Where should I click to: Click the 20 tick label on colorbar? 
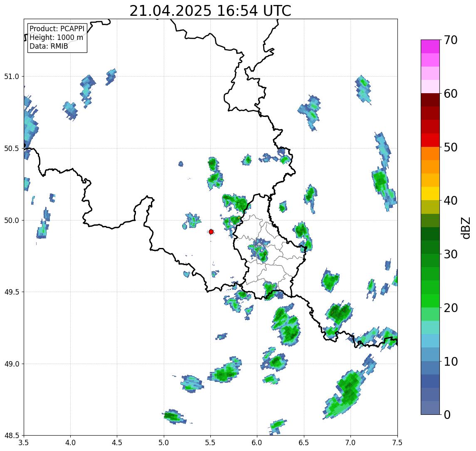451,307
